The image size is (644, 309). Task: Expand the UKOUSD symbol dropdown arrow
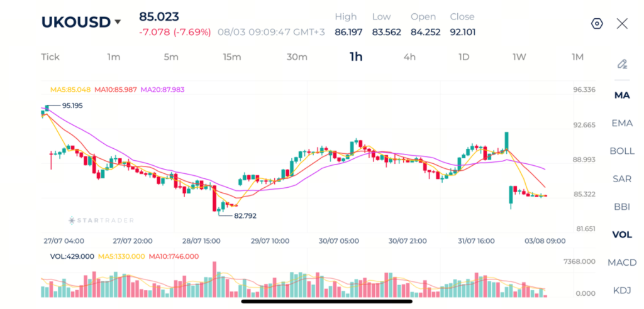[x=118, y=22]
